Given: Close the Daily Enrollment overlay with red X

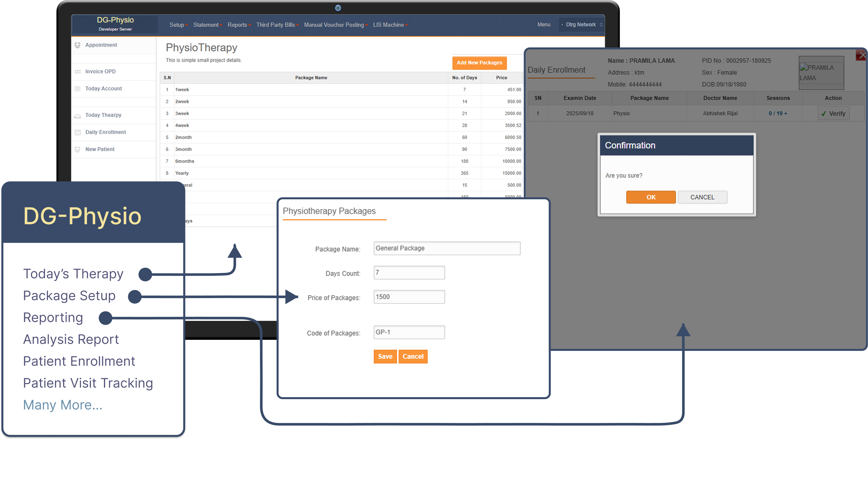Looking at the screenshot, I should tap(862, 55).
